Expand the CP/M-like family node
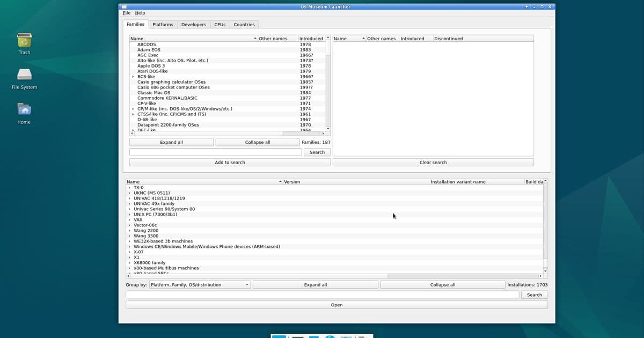This screenshot has width=644, height=338. [x=133, y=109]
